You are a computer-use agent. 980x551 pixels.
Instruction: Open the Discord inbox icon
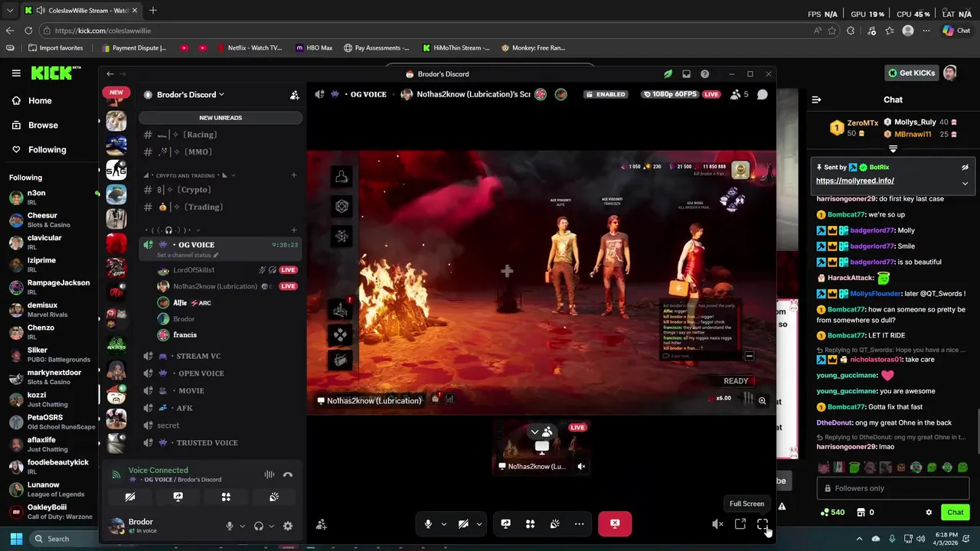(x=686, y=74)
